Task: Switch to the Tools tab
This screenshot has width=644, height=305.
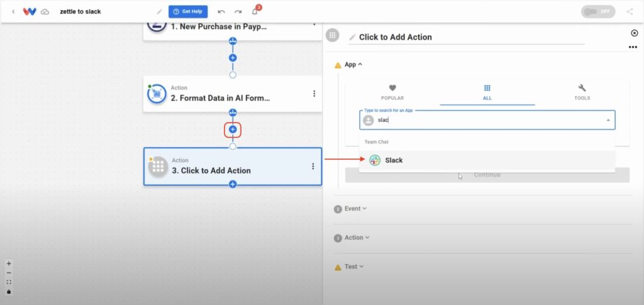Action: pyautogui.click(x=582, y=93)
